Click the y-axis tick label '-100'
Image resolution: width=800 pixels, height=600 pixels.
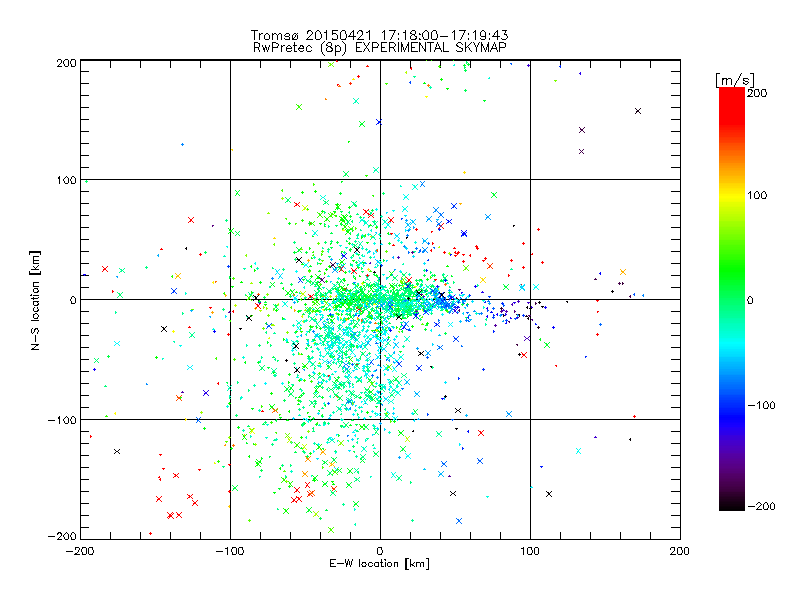[62, 420]
